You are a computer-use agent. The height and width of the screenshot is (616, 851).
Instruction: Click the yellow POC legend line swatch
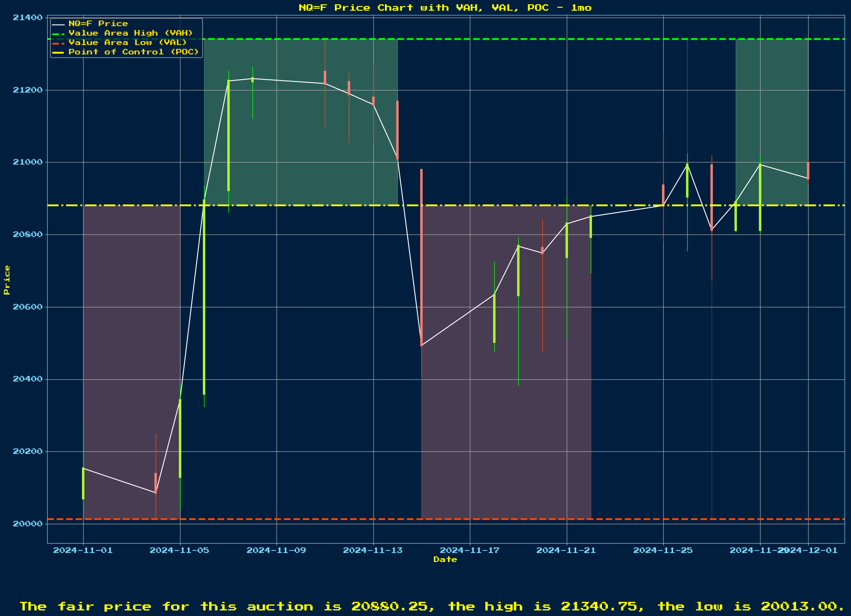click(58, 52)
